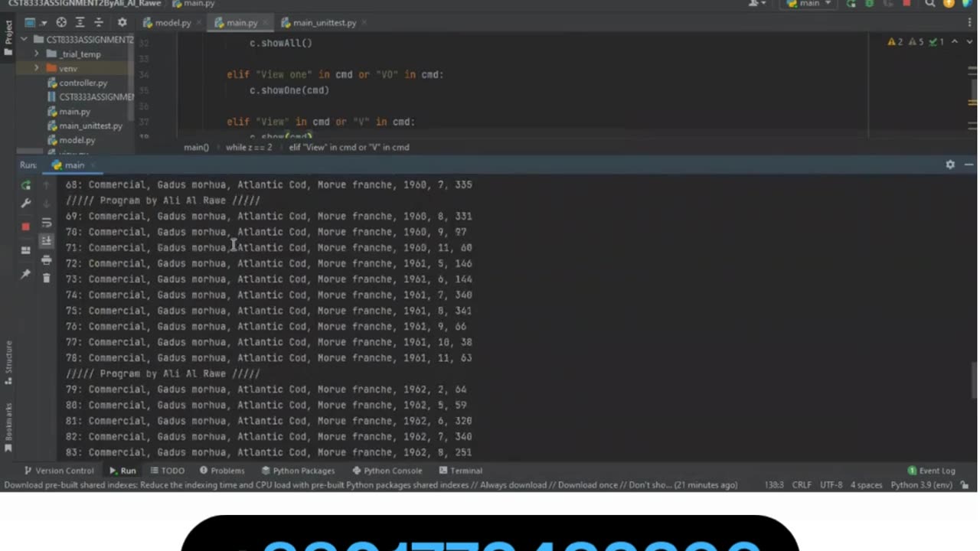
Task: Go to previous highlighted error
Action: tap(954, 42)
